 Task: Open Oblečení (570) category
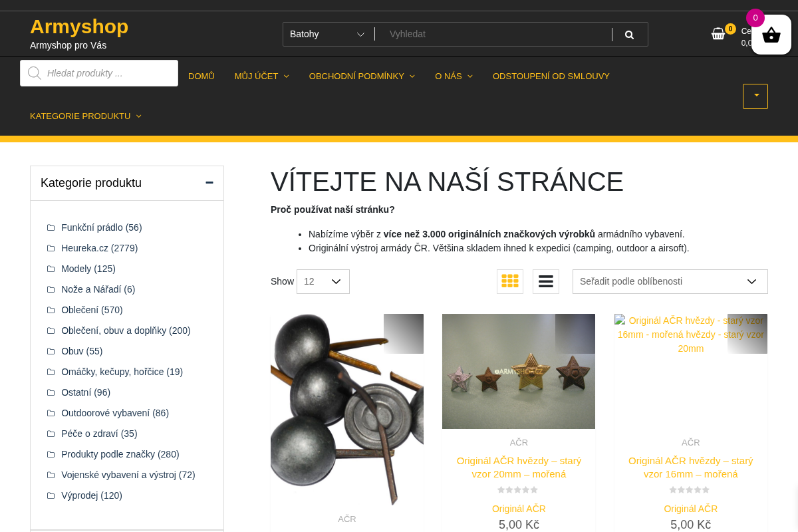[x=92, y=310]
